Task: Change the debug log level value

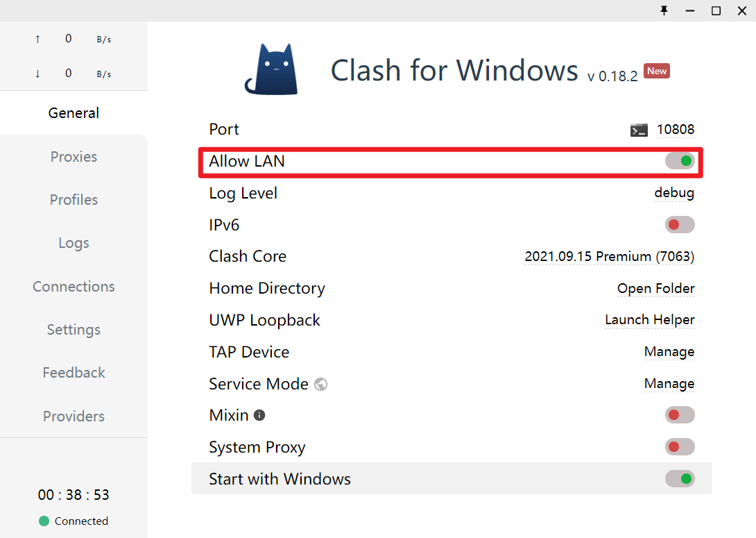Action: tap(674, 193)
